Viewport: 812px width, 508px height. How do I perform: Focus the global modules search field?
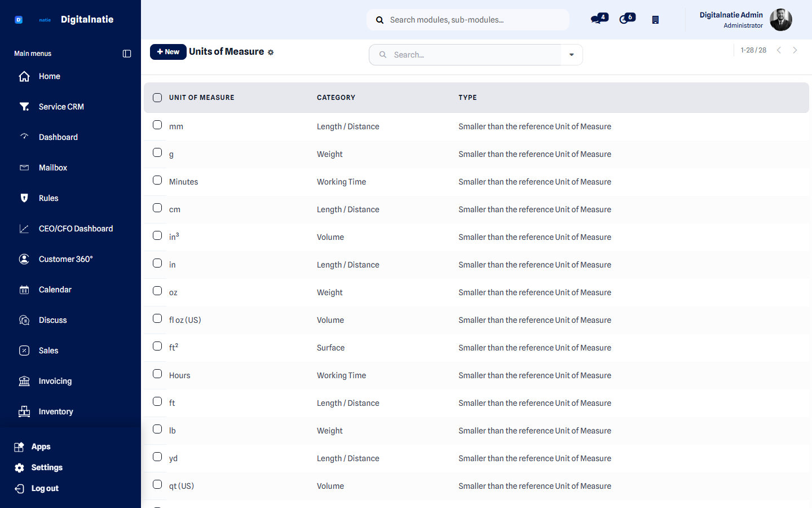tap(468, 20)
